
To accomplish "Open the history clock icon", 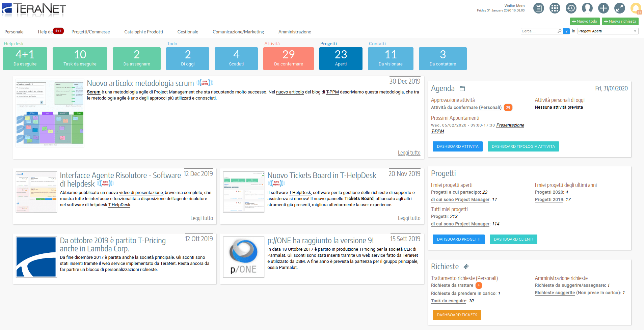I will coord(571,8).
